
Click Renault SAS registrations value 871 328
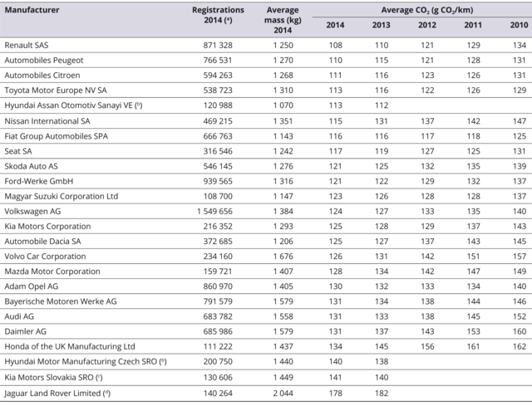click(218, 46)
